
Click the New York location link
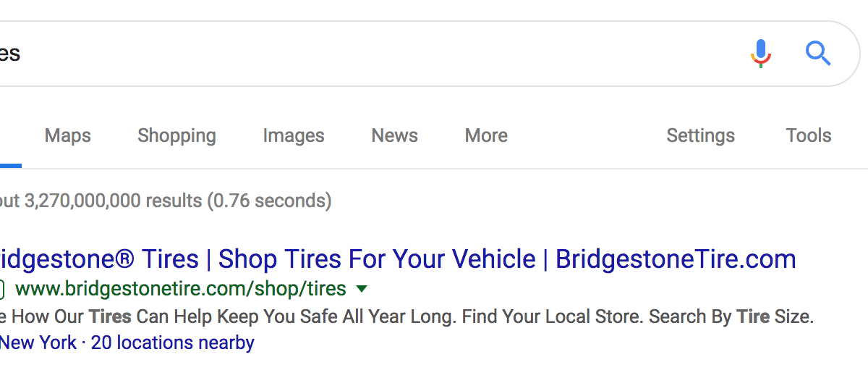[x=38, y=343]
